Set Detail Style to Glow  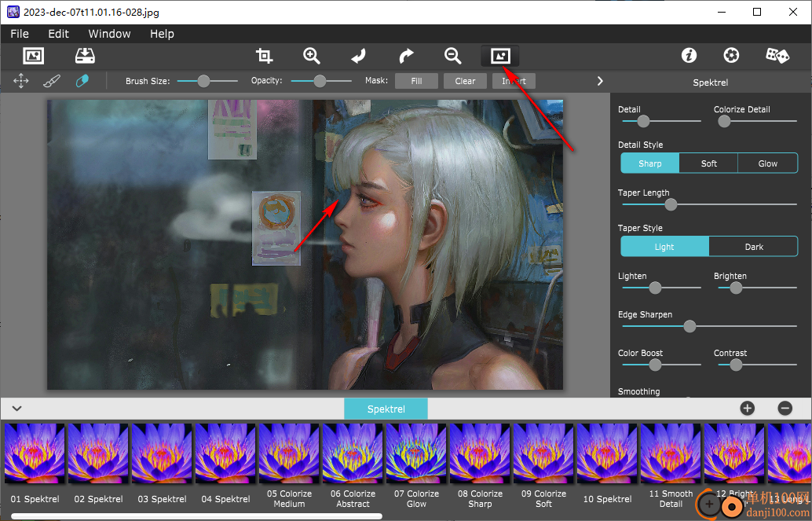pos(767,163)
